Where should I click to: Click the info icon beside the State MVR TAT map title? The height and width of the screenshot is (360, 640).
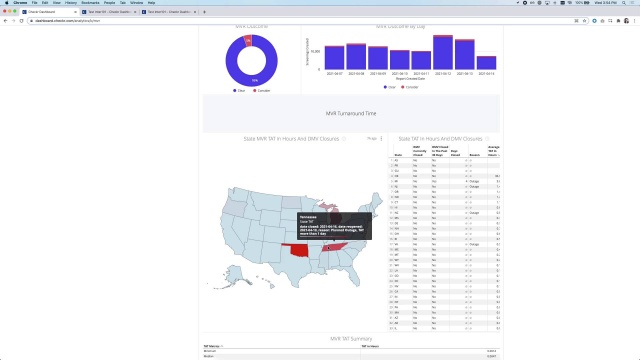point(344,139)
